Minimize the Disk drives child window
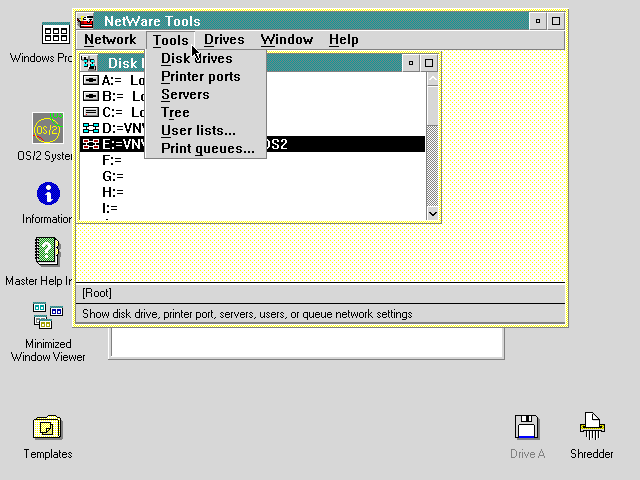640x480 pixels. pyautogui.click(x=411, y=63)
